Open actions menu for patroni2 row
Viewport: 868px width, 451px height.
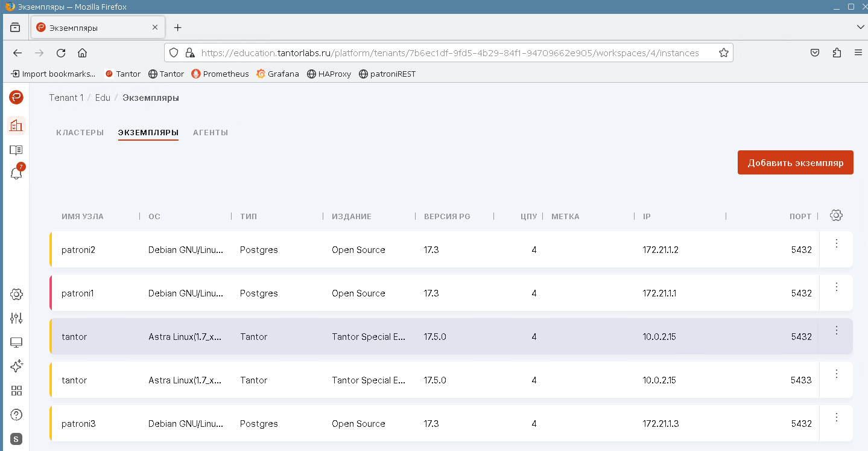[x=836, y=243]
